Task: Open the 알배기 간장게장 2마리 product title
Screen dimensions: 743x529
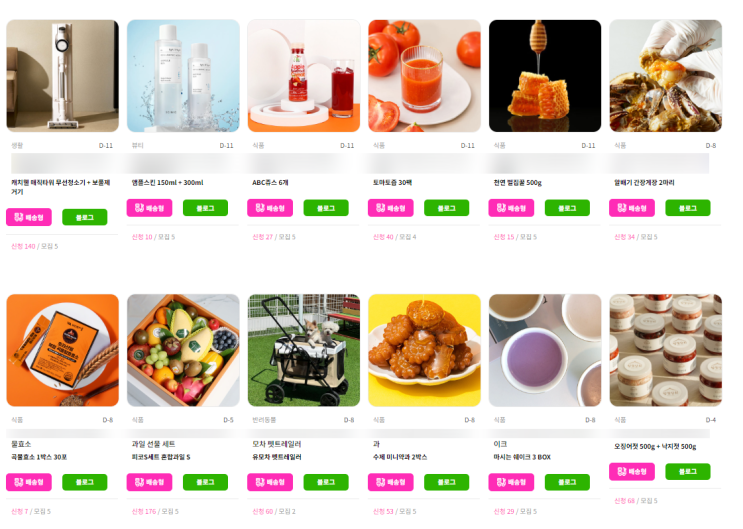Action: pos(644,182)
